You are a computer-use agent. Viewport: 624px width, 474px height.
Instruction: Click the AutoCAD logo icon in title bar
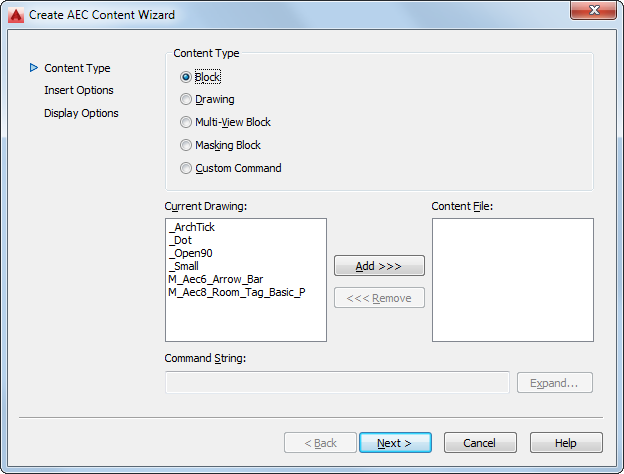pos(15,14)
